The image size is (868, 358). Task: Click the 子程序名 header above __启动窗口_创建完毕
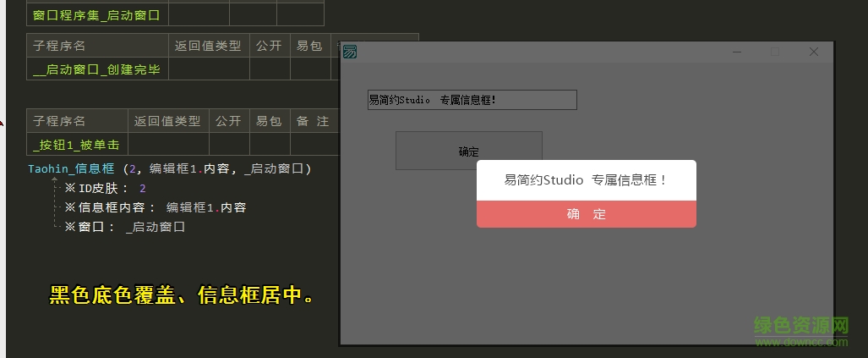pos(97,46)
